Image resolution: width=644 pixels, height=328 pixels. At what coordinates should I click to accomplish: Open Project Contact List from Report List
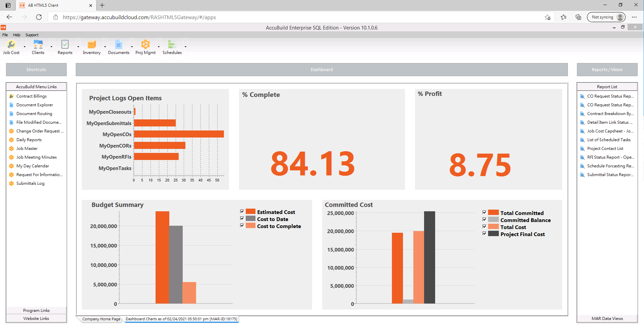(605, 148)
